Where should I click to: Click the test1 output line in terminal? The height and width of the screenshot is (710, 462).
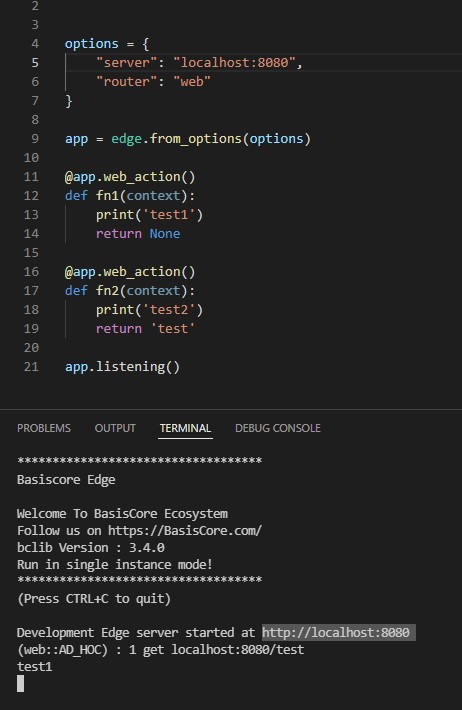pyautogui.click(x=35, y=667)
